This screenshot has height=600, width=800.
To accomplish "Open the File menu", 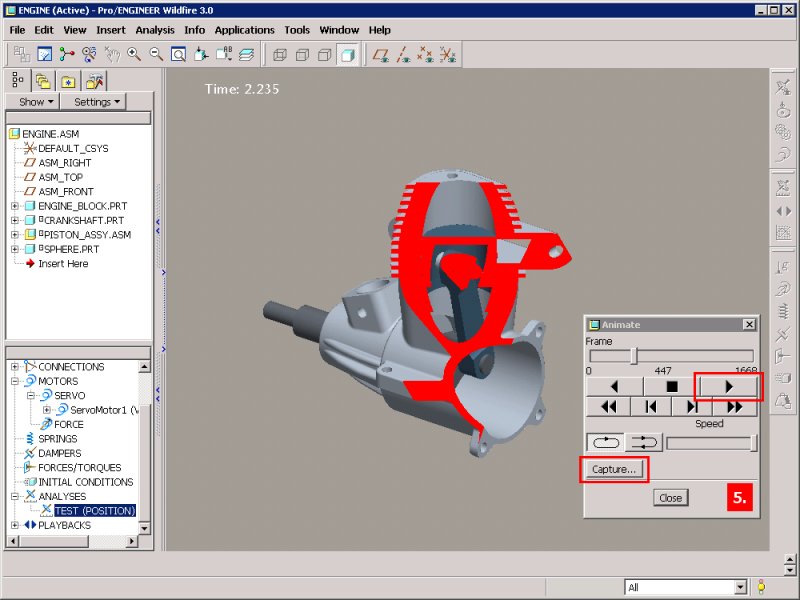I will tap(17, 30).
